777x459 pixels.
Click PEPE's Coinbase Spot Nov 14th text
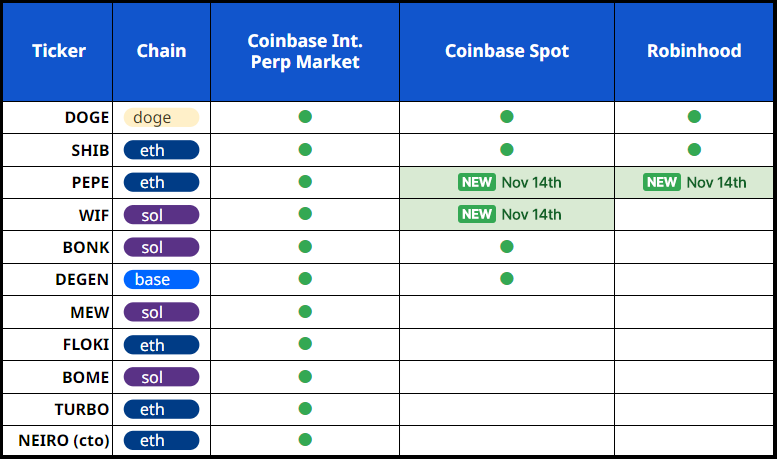(531, 182)
